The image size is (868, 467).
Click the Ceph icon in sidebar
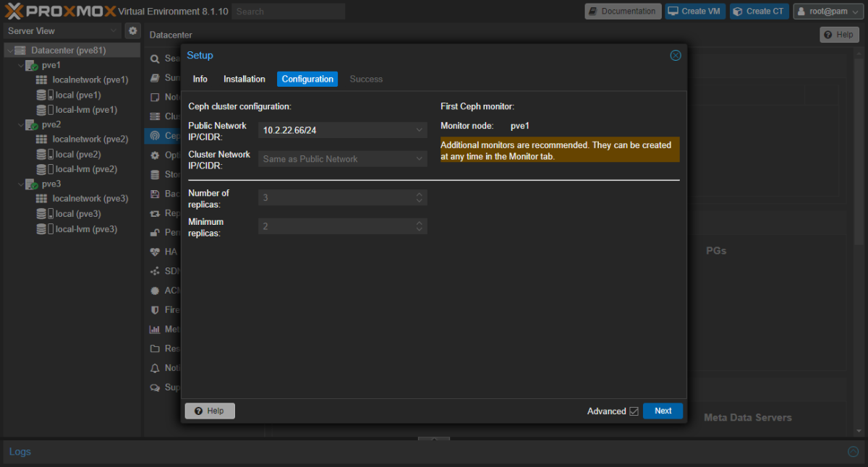click(155, 135)
